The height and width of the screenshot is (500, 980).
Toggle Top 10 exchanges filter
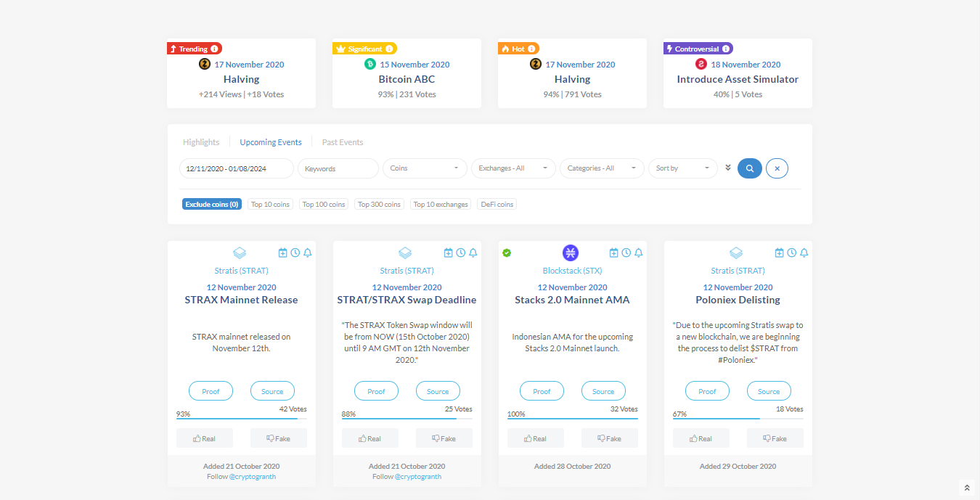441,204
